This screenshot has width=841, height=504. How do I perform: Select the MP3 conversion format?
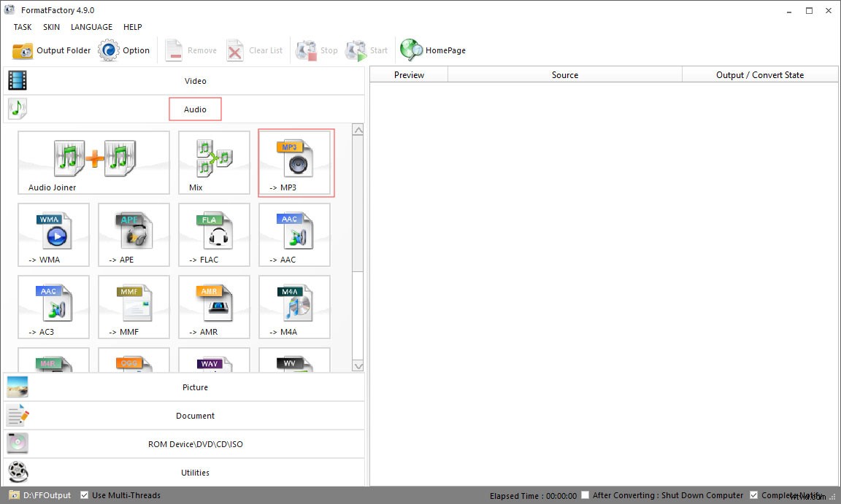click(295, 162)
